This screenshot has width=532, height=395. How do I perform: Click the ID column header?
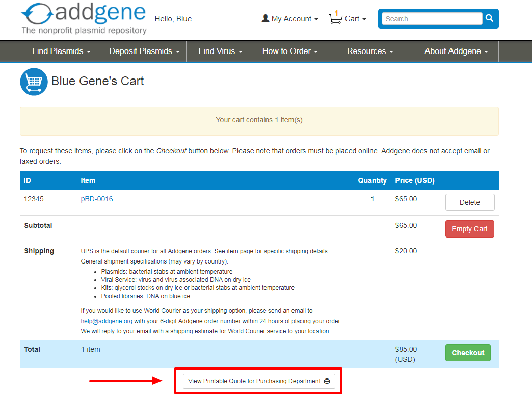tap(27, 180)
